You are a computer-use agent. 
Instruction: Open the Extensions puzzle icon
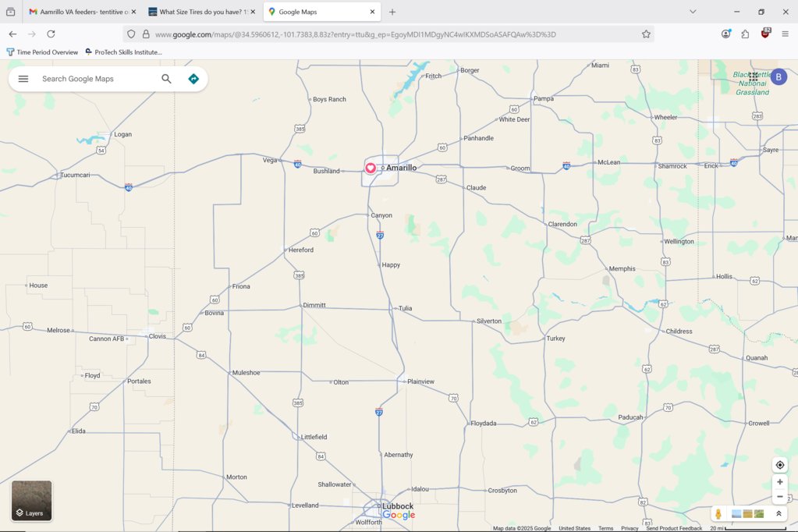(x=745, y=34)
